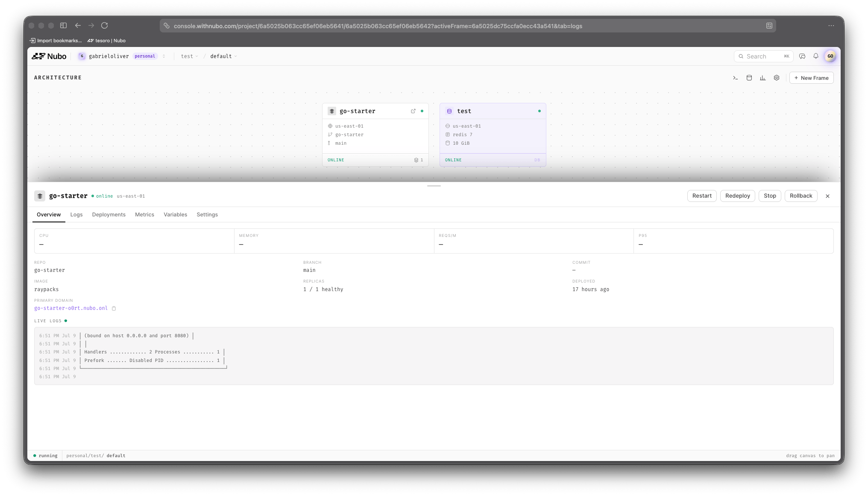Screen dimensions: 868x496
Task: Switch to the Metrics tab
Action: point(144,215)
